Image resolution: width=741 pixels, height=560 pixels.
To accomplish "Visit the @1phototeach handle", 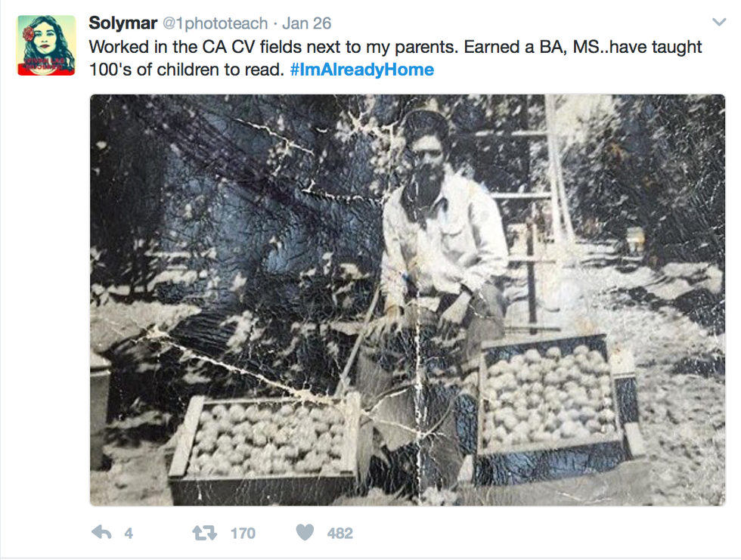I will tap(215, 24).
